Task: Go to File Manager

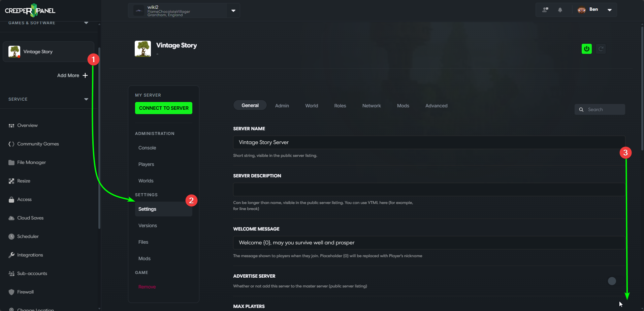Action: (31, 163)
